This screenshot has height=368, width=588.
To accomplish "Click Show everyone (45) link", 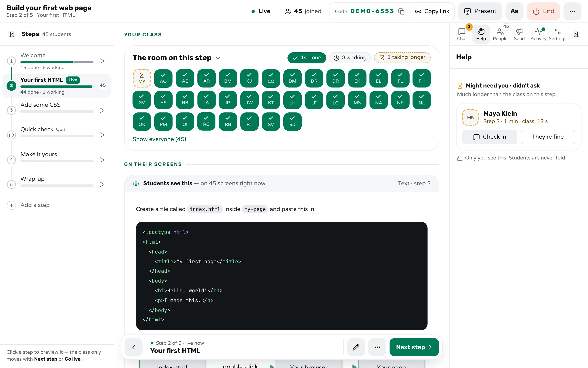I will point(159,139).
